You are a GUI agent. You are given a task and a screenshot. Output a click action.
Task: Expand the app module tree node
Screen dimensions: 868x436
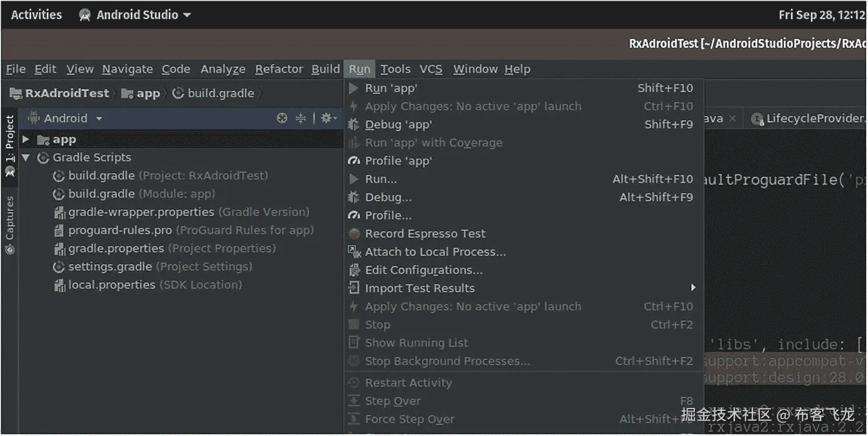[26, 140]
